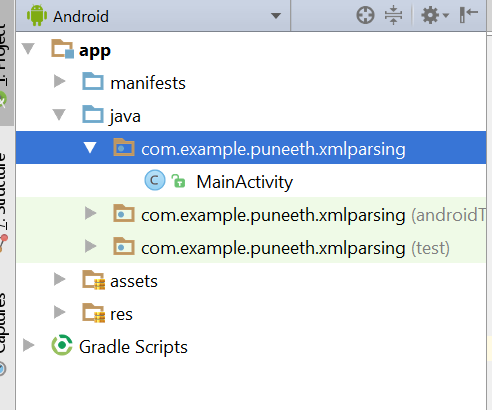This screenshot has width=492, height=410.
Task: Open the project view gear settings
Action: pyautogui.click(x=435, y=15)
